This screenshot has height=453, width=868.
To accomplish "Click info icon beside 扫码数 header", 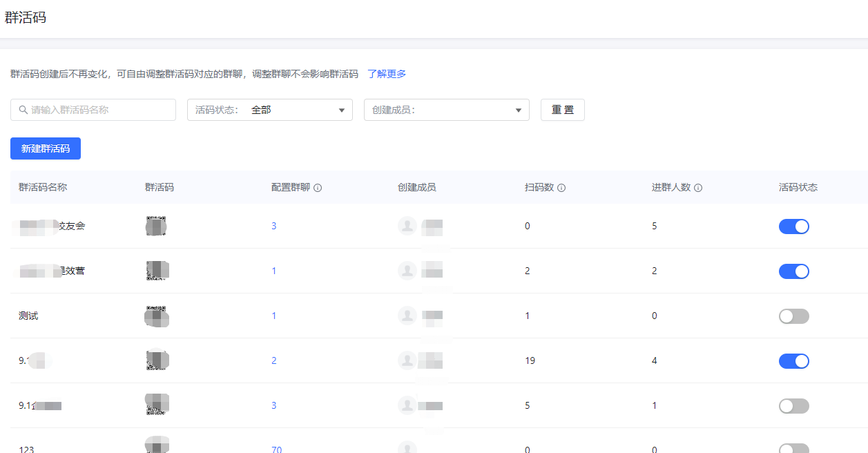I will coord(561,188).
